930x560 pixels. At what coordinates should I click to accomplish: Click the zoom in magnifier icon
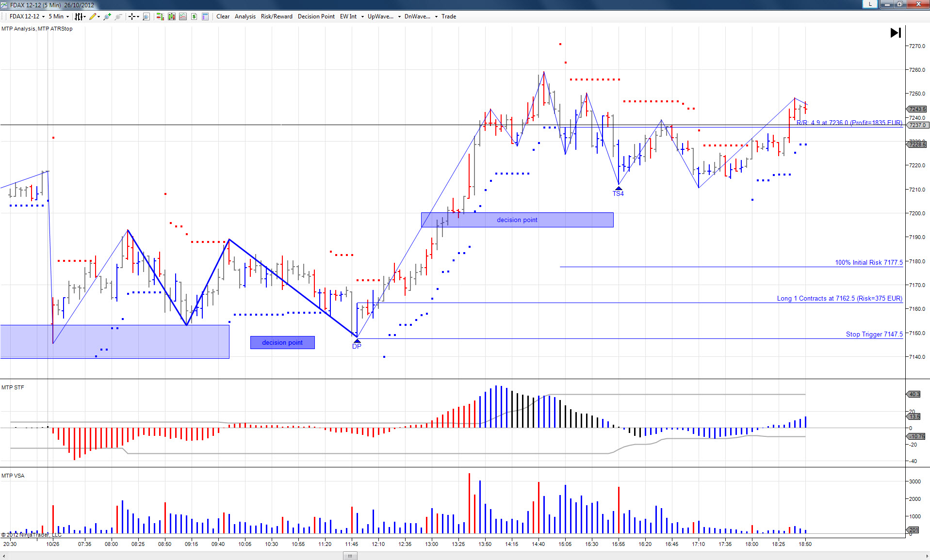pyautogui.click(x=107, y=16)
